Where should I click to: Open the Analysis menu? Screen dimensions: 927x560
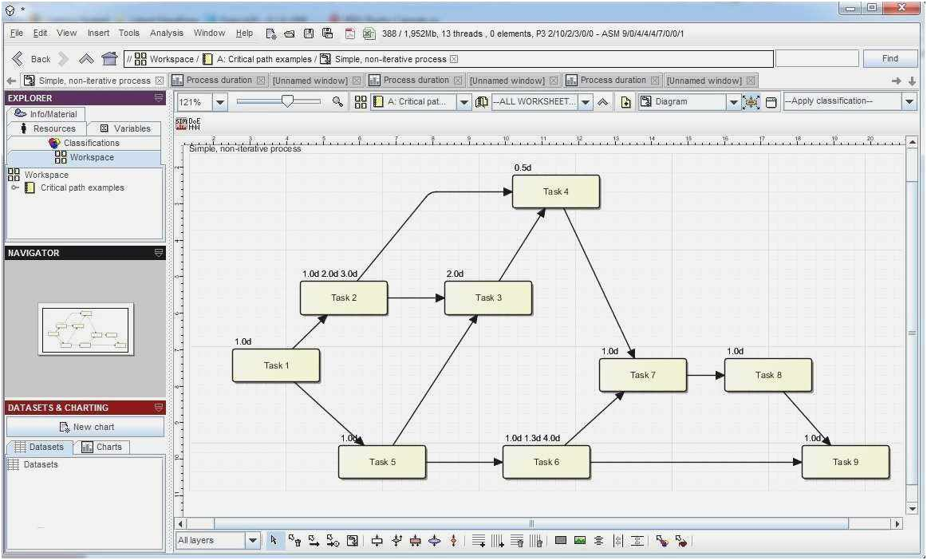[167, 33]
